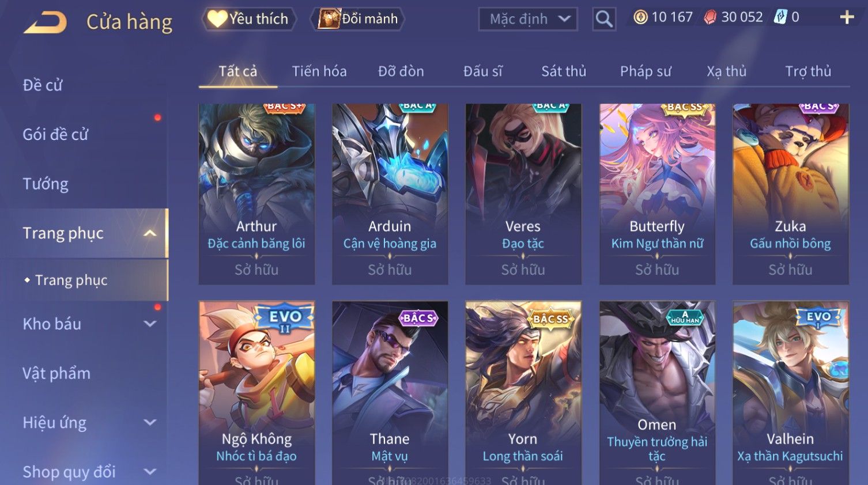
Task: Click the red ruby balance icon
Action: click(x=710, y=17)
